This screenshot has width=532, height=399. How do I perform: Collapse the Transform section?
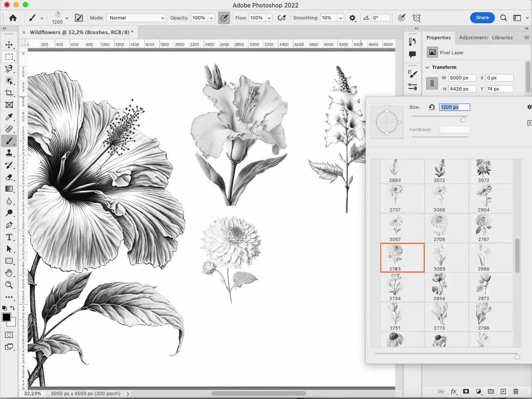point(428,67)
